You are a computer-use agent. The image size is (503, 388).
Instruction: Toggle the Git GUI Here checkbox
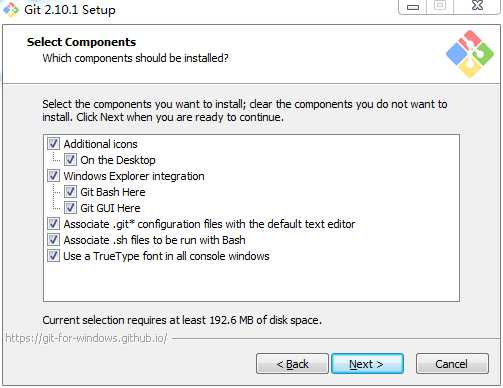[70, 208]
